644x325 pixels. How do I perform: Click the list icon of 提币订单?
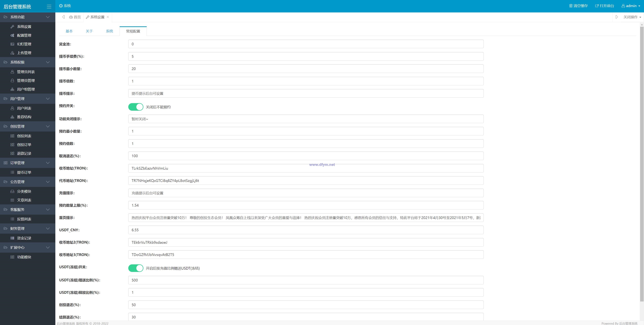pyautogui.click(x=12, y=172)
